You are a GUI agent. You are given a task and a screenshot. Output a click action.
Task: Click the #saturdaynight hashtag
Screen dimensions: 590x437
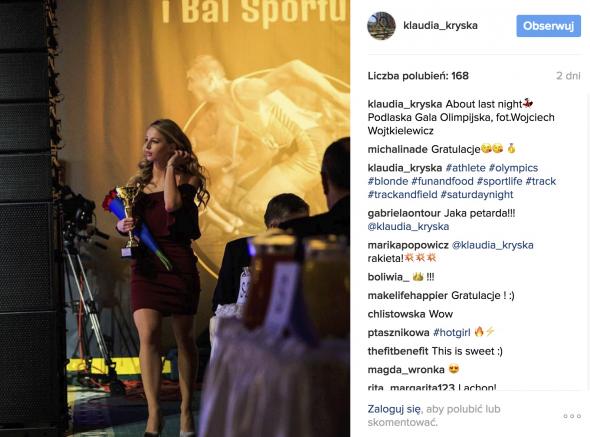pyautogui.click(x=477, y=195)
